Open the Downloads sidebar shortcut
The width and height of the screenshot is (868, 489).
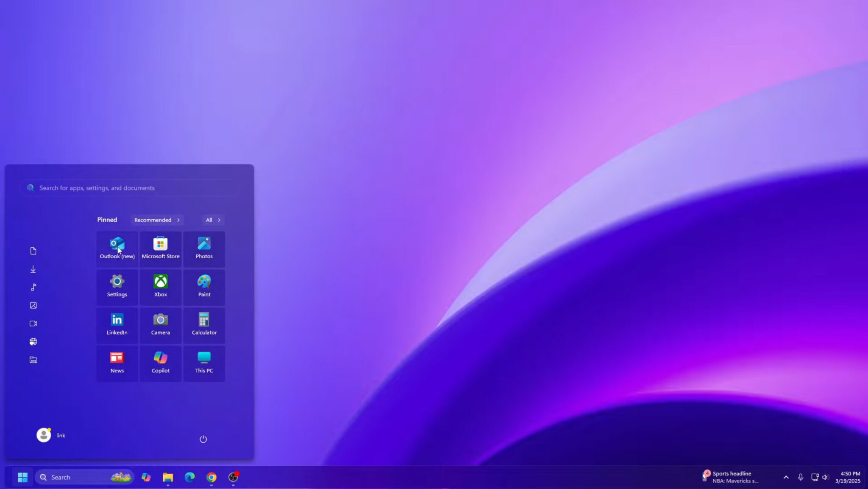[33, 268]
